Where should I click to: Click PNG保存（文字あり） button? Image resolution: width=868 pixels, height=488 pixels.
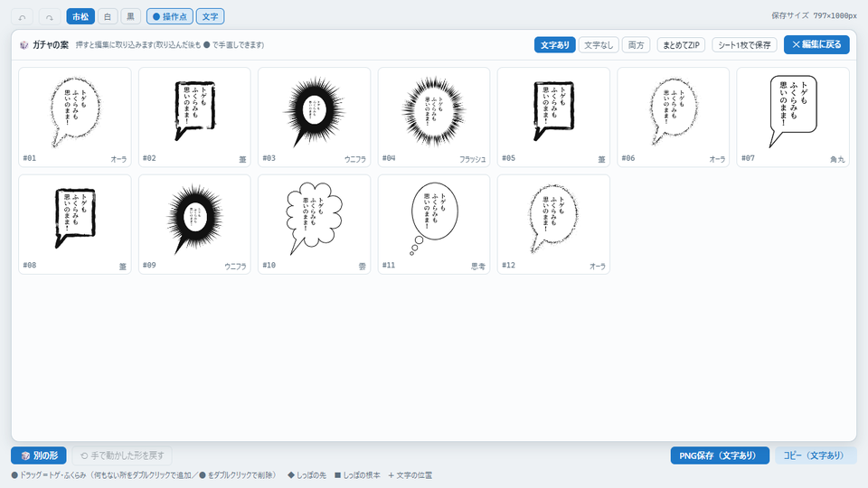[720, 455]
